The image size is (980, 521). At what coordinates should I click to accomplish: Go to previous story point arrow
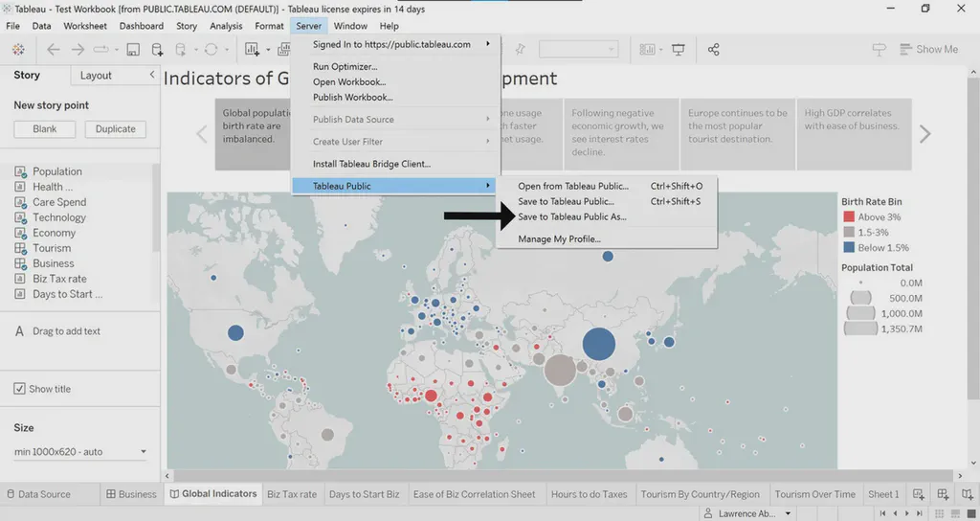[x=201, y=134]
